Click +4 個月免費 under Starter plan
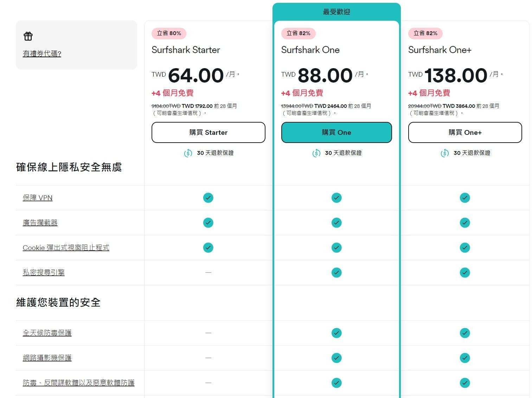This screenshot has width=532, height=398. (172, 93)
